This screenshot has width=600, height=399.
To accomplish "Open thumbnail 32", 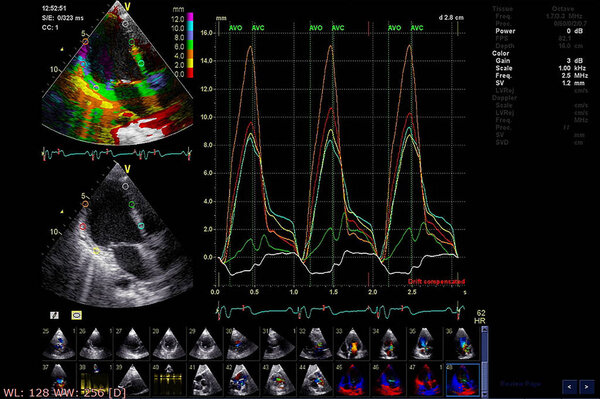I will 315,343.
